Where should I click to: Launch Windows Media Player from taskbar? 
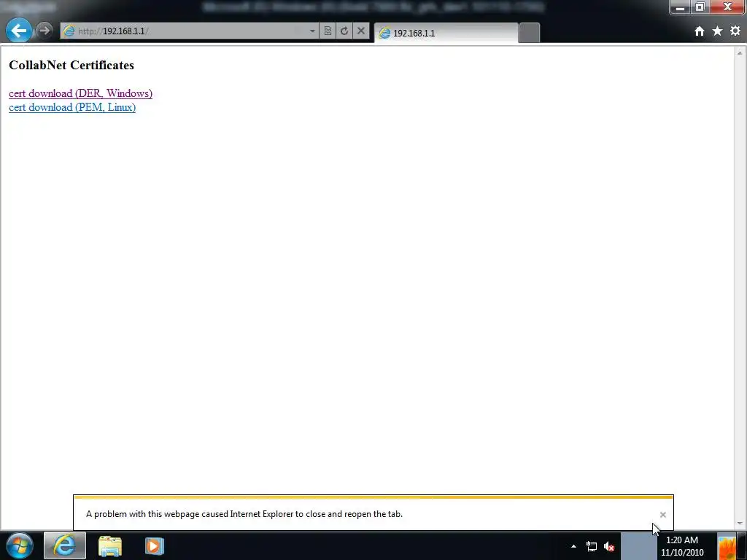(x=155, y=545)
